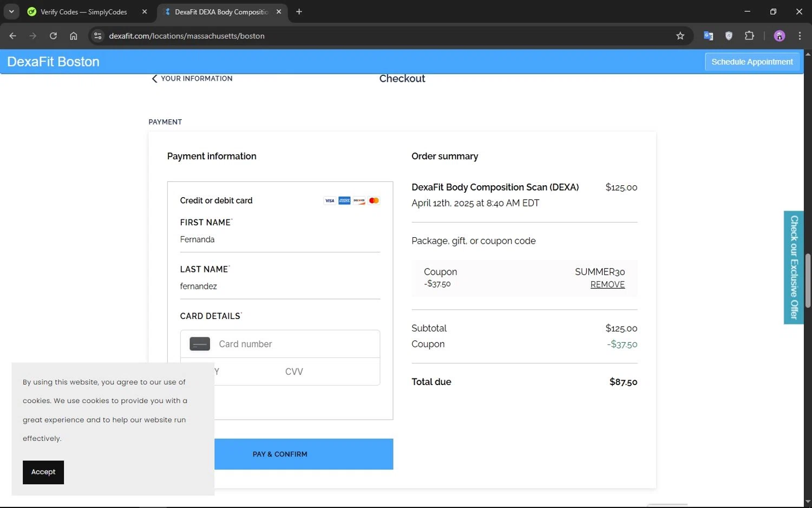Open the browser home page

[x=74, y=36]
